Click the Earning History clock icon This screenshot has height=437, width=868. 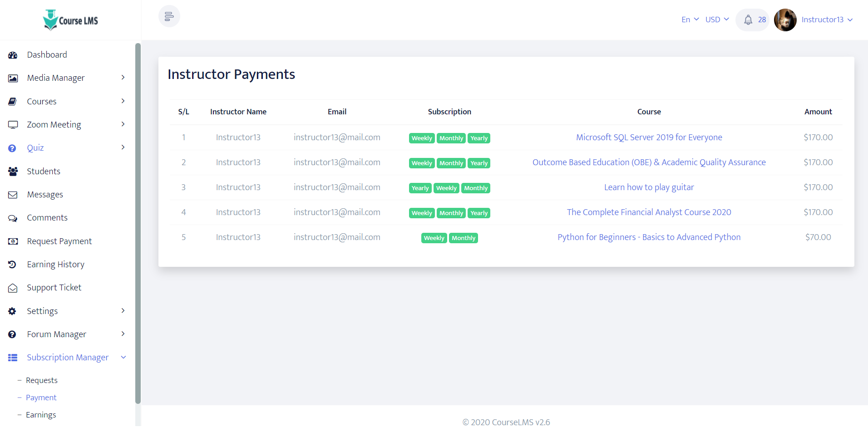click(x=12, y=265)
